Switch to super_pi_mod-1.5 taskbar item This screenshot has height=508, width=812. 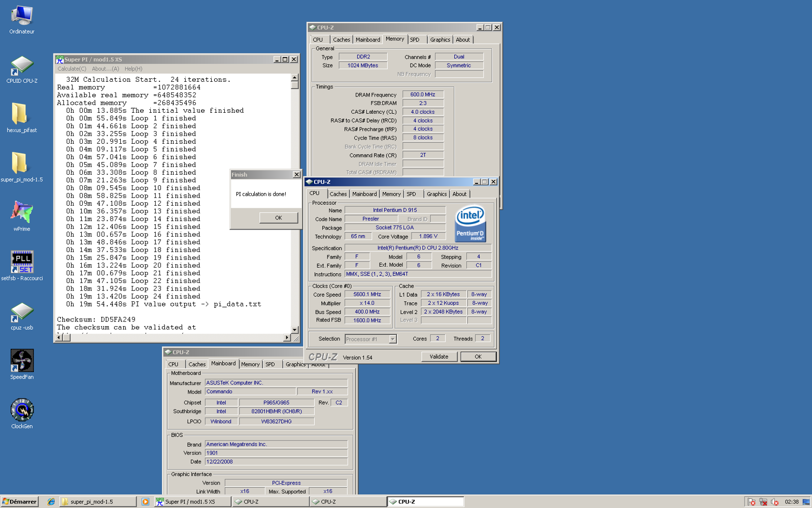(98, 501)
